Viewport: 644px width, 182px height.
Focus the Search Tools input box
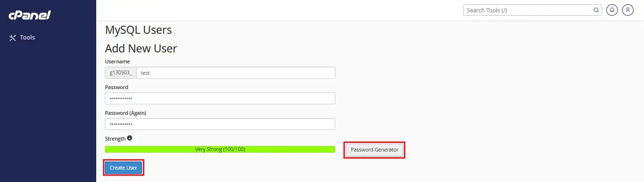point(529,10)
